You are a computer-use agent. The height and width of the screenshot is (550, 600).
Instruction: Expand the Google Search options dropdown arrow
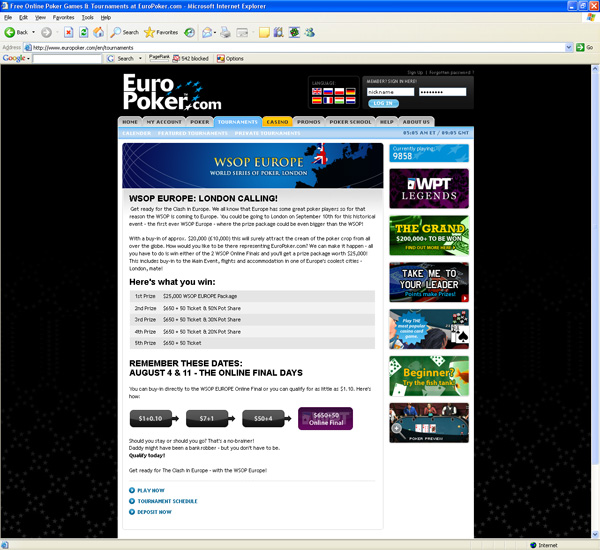(140, 59)
